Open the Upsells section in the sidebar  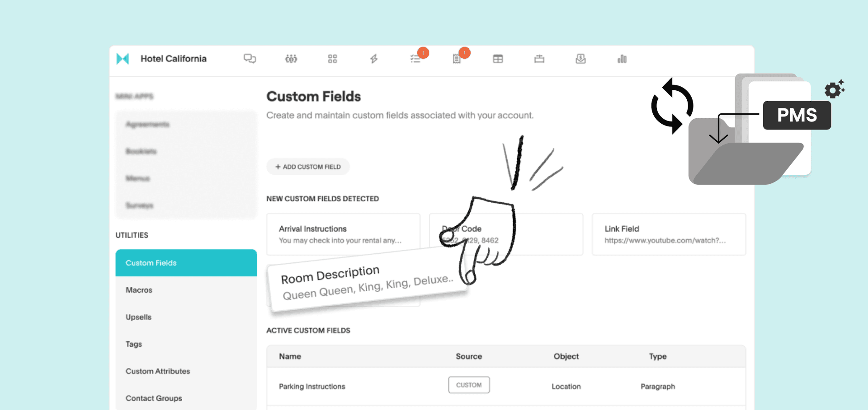[x=138, y=317]
